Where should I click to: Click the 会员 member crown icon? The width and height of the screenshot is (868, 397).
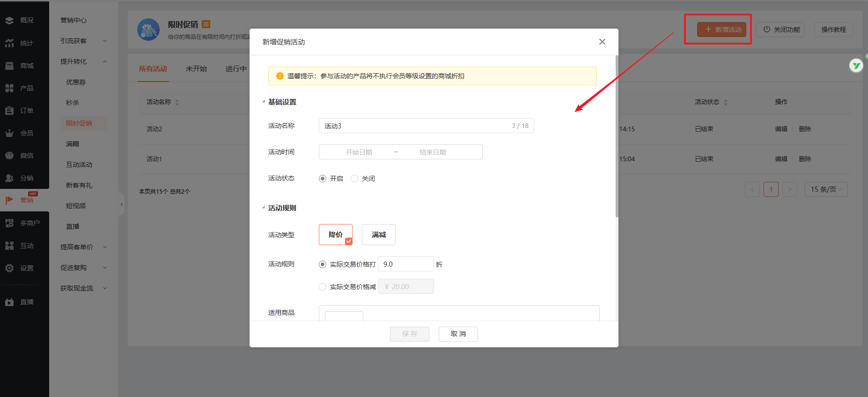point(9,133)
